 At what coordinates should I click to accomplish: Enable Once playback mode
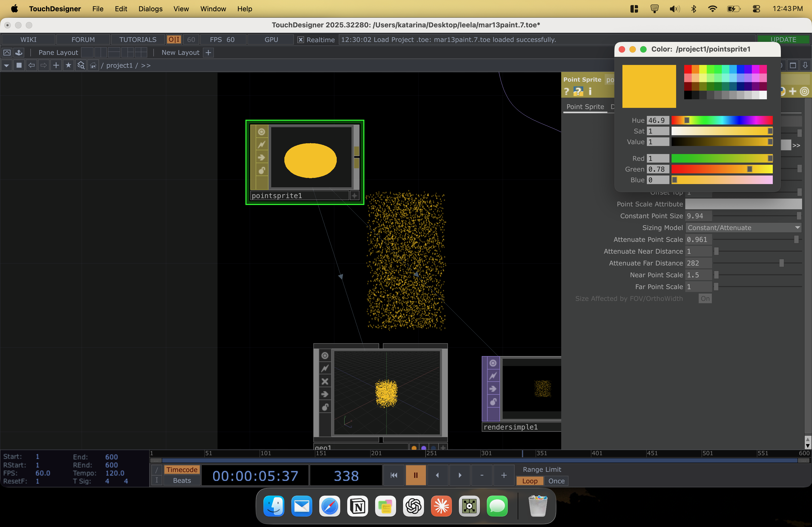pos(556,481)
